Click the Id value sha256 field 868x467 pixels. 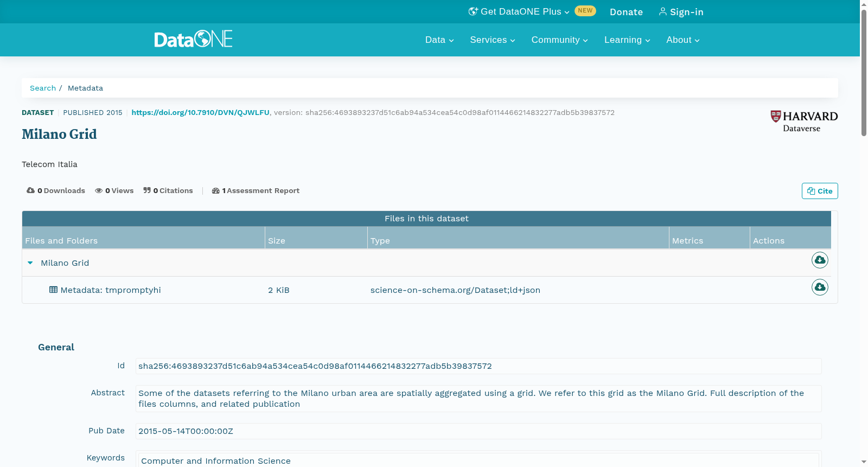click(478, 366)
